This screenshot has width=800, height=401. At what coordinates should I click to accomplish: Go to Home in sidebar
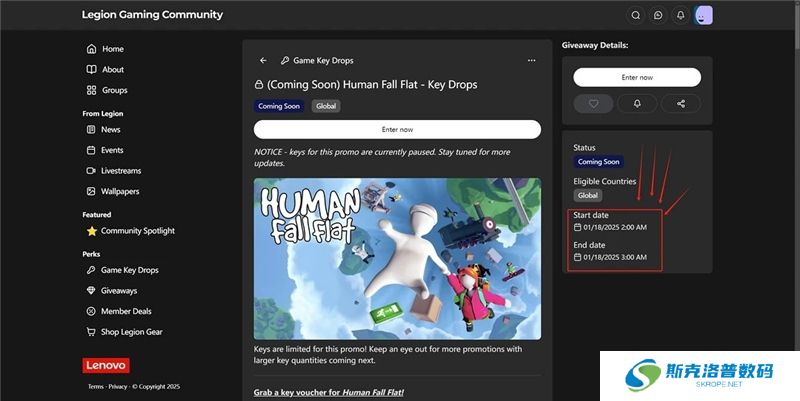112,49
